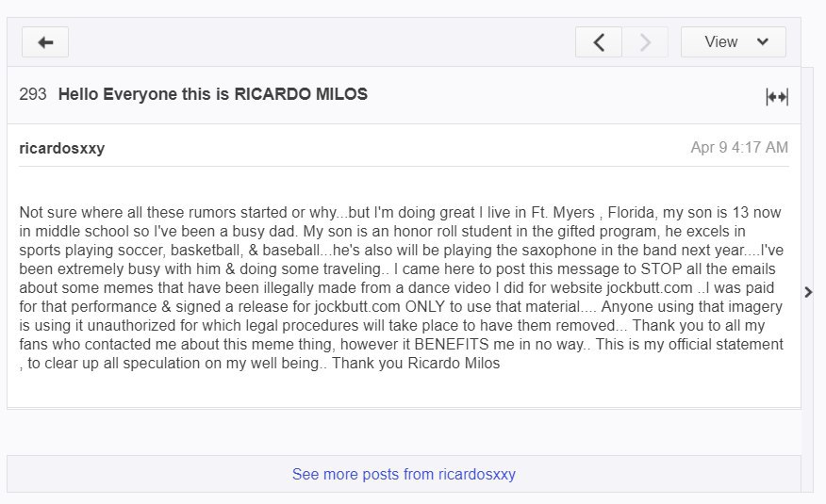Toggle the full-width expand arrows icon

pos(777,97)
